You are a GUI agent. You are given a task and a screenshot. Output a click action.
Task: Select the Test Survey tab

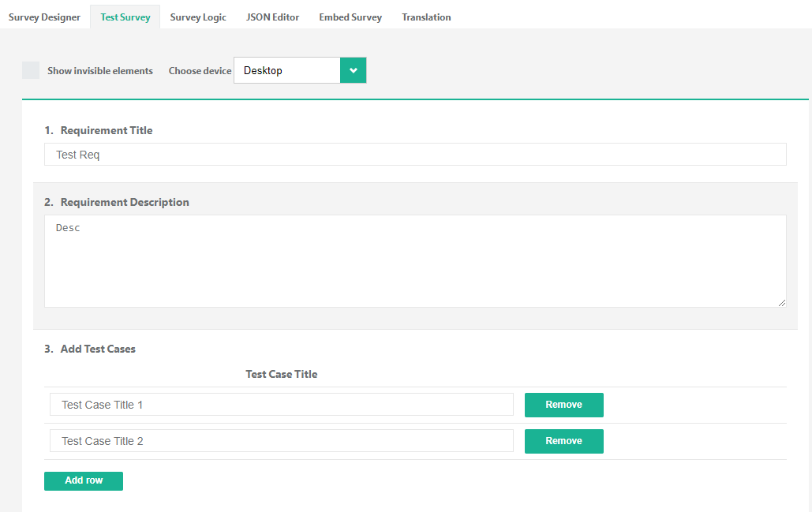click(125, 17)
